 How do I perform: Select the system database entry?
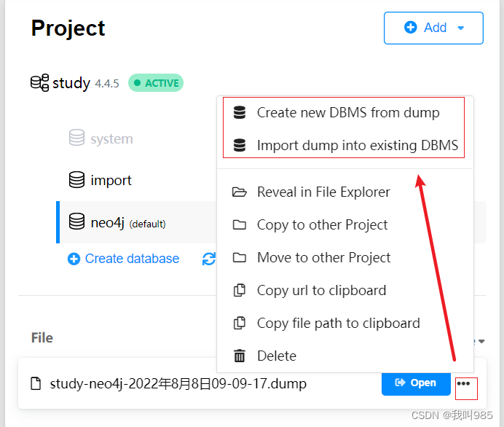(111, 138)
